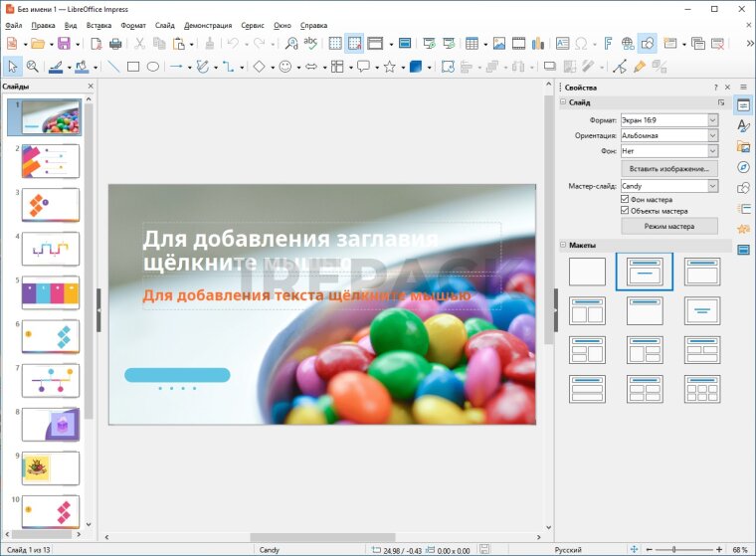Toggle the Display Grid toolbar button
756x556 pixels.
point(335,44)
